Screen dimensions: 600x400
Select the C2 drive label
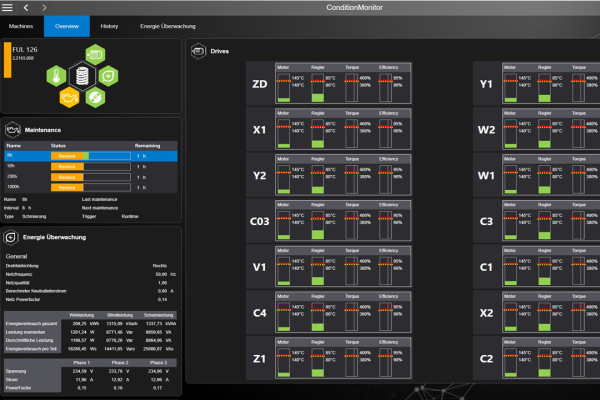pos(486,359)
